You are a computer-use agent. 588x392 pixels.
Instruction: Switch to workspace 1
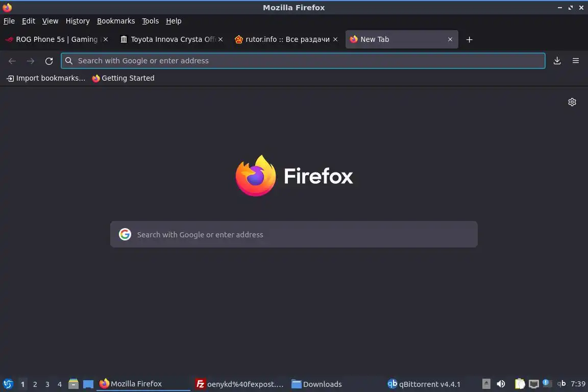point(22,384)
